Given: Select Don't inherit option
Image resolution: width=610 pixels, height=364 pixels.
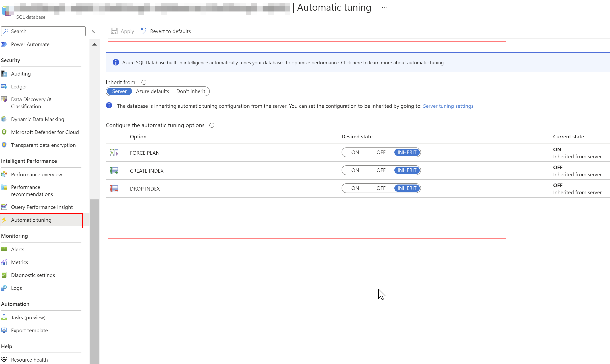Looking at the screenshot, I should [x=191, y=91].
